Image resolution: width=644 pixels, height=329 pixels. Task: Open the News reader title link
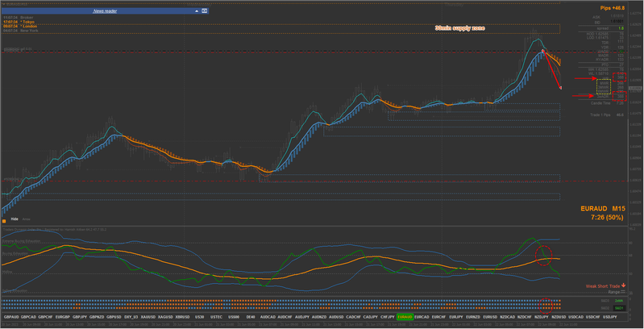tap(104, 11)
